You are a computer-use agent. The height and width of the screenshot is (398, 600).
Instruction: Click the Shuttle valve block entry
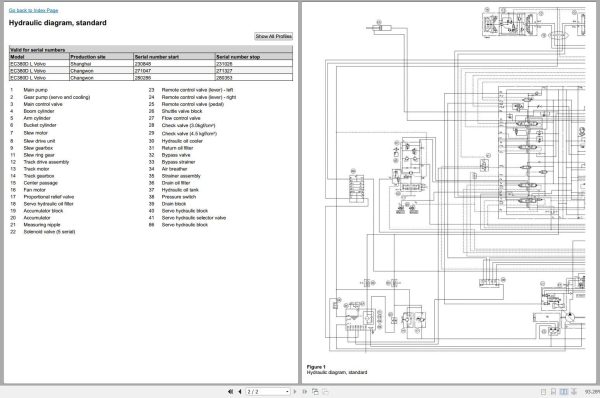click(x=182, y=111)
